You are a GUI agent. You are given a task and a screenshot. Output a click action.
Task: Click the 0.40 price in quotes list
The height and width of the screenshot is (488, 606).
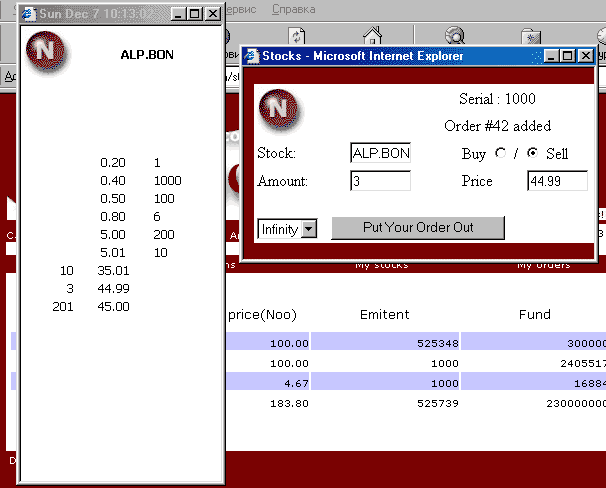tap(113, 180)
